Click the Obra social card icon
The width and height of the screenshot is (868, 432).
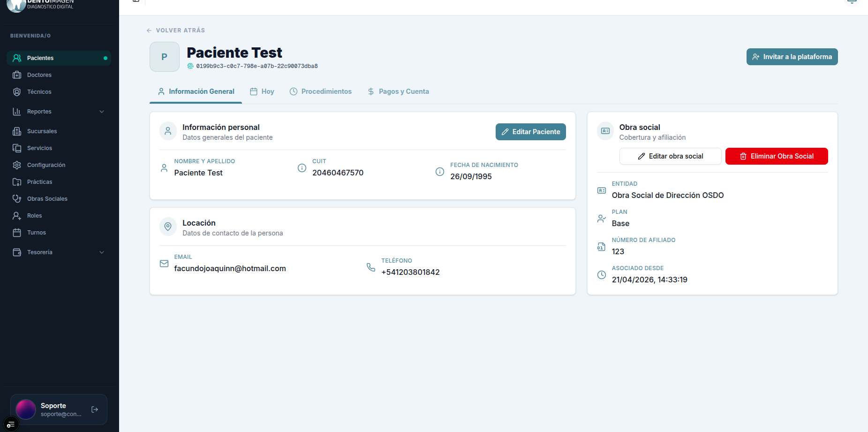(x=605, y=131)
